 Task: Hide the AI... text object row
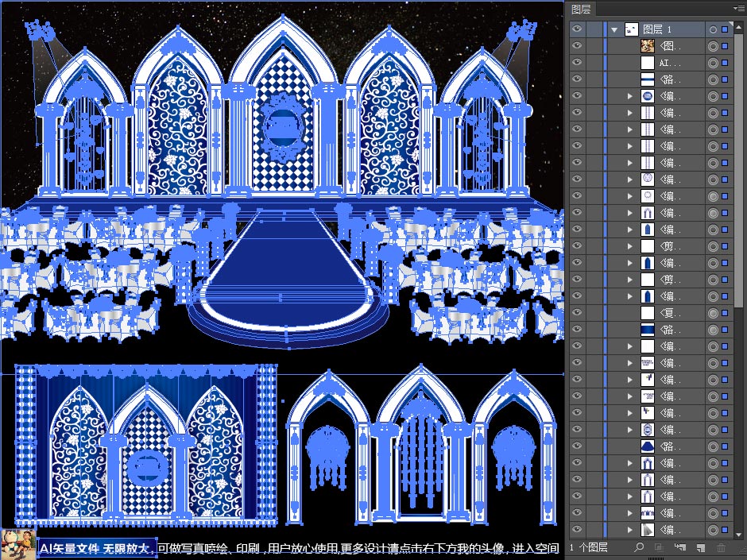577,63
